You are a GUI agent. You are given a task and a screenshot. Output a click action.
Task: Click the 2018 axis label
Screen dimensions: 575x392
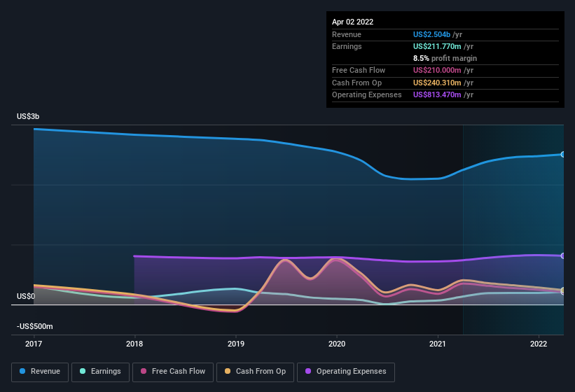(134, 344)
